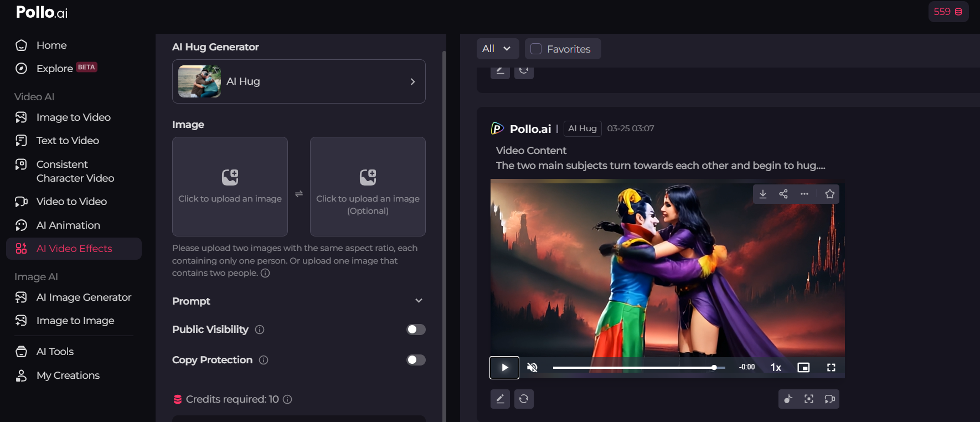The image size is (980, 422).
Task: Click the add sound icon below video
Action: (788, 399)
